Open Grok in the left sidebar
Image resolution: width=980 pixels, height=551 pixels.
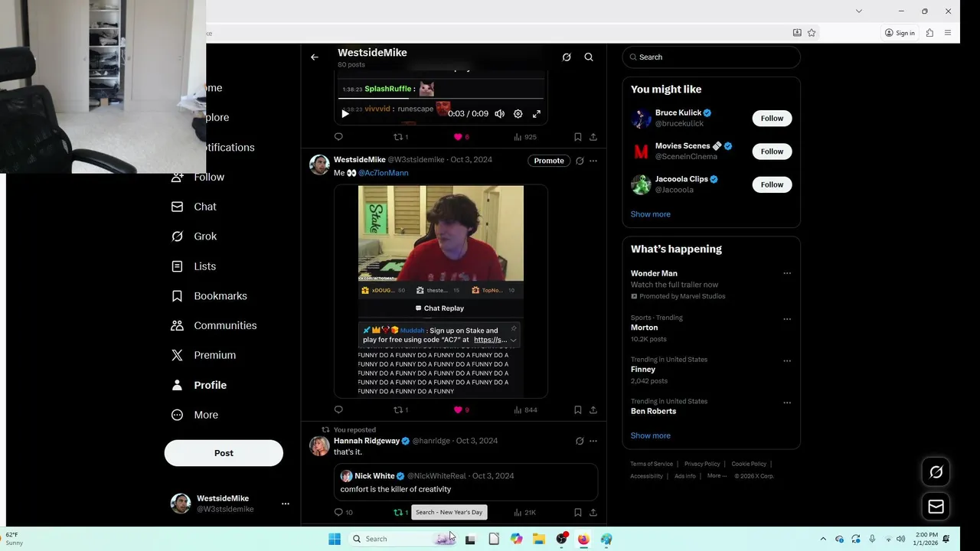(x=194, y=236)
